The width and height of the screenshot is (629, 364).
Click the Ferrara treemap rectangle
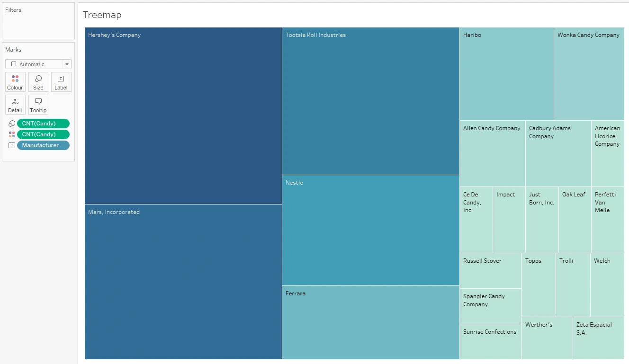pos(370,323)
